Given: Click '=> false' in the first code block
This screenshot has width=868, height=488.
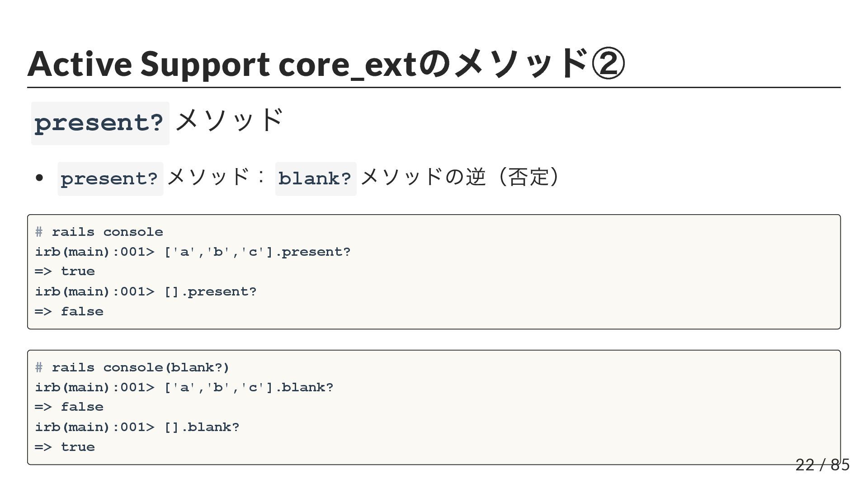Looking at the screenshot, I should (x=69, y=311).
